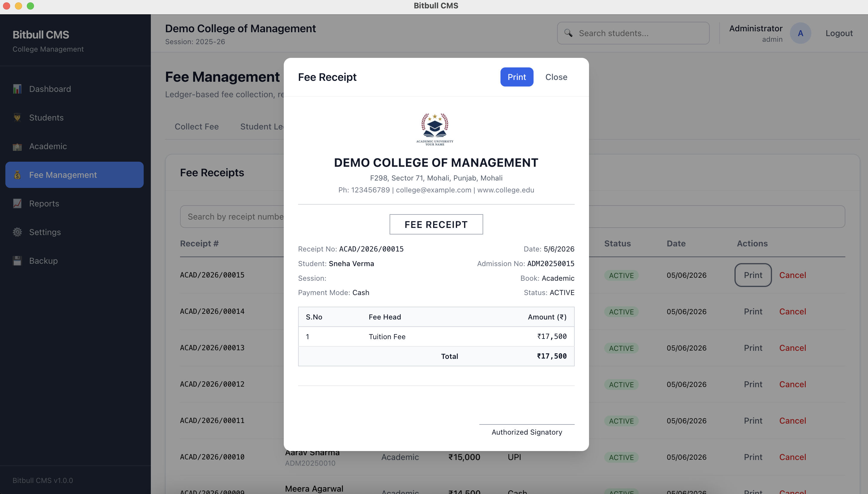The width and height of the screenshot is (868, 494).
Task: Close the Fee Receipt dialog
Action: pos(556,77)
